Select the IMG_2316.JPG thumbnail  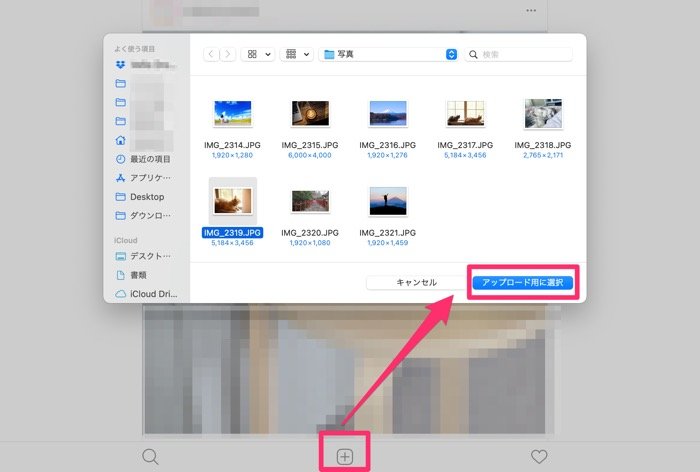[x=388, y=113]
